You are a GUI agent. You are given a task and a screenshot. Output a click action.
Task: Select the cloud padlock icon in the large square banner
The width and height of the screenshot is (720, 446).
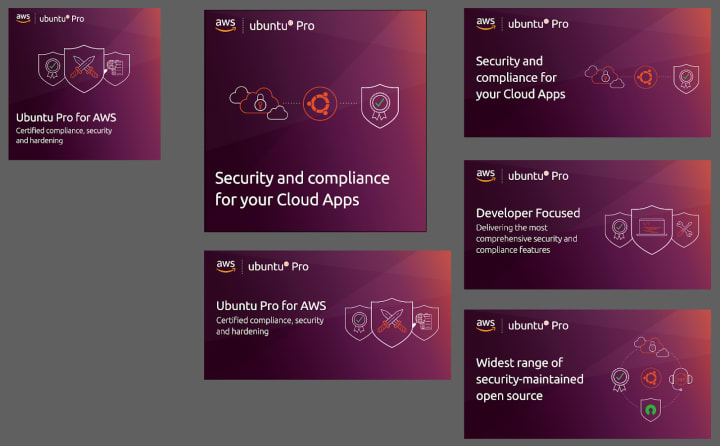click(x=259, y=103)
